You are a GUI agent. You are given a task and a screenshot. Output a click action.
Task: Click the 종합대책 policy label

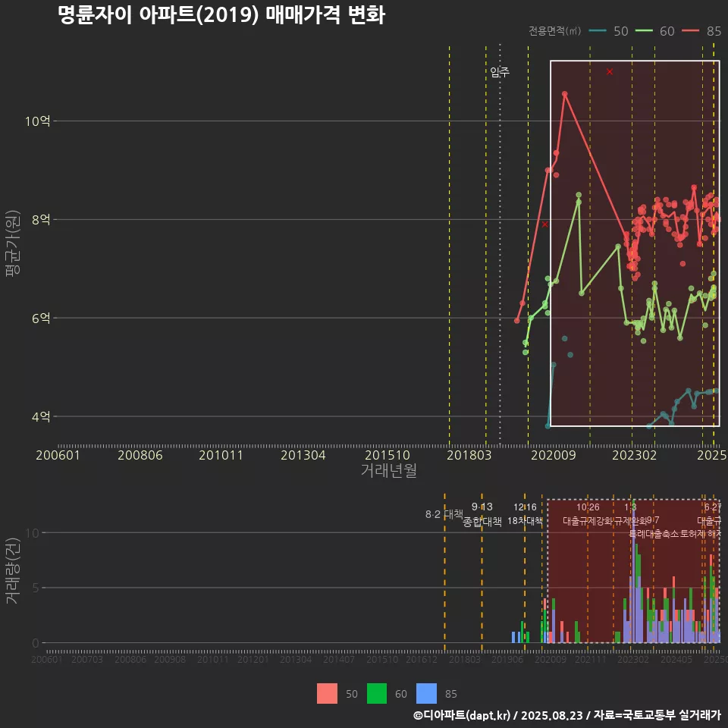coord(482,522)
